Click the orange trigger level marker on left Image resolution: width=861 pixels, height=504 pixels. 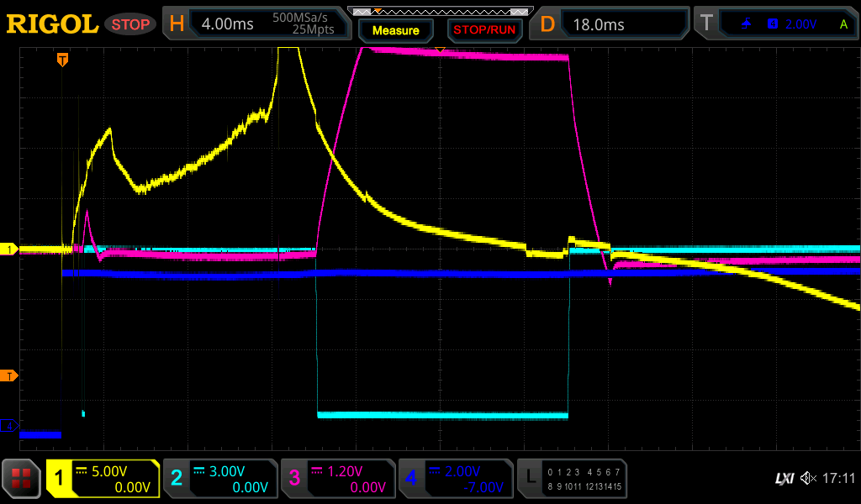coord(10,375)
